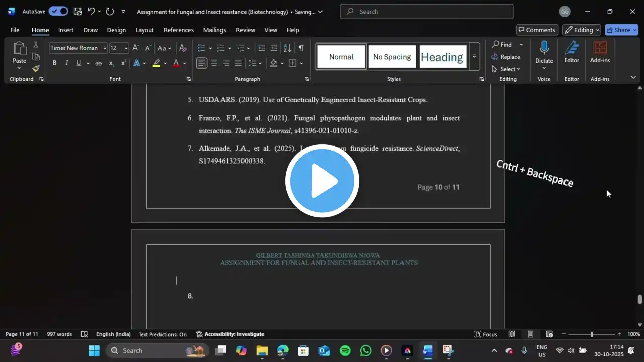Open File Explorer from the taskbar
Screen dimensions: 644x362
coord(262,350)
